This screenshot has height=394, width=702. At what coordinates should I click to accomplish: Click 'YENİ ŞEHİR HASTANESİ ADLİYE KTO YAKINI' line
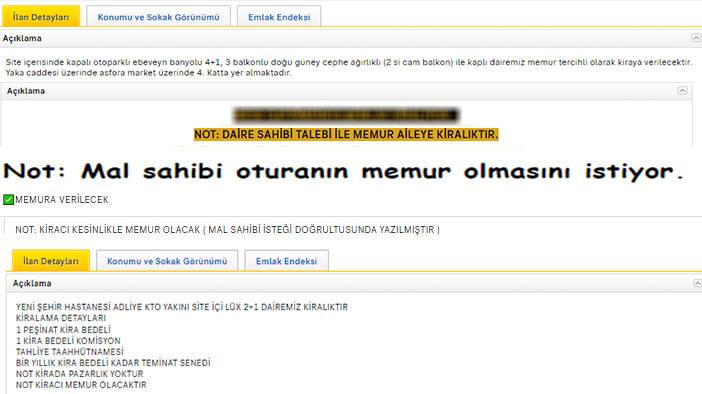point(182,307)
